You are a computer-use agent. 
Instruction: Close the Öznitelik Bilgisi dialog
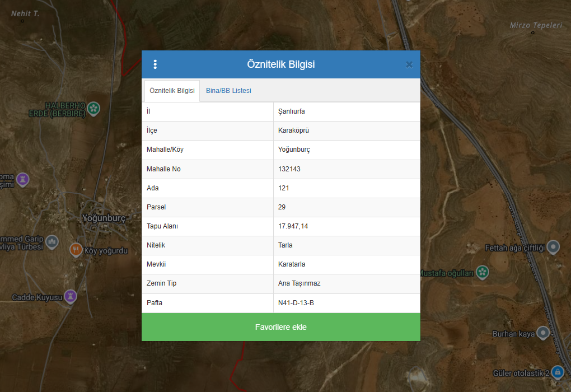pyautogui.click(x=409, y=64)
